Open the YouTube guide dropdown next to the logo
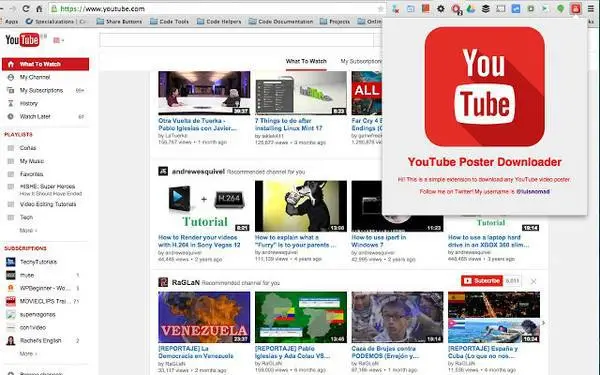 (x=58, y=40)
